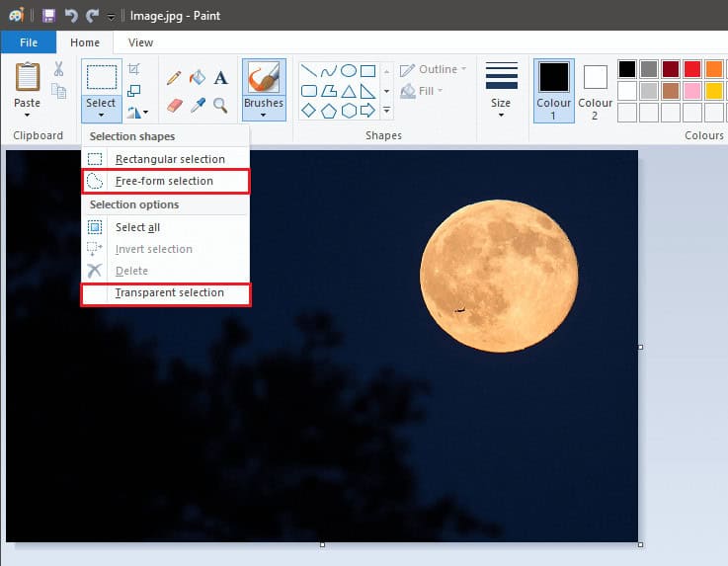Select the Magnifier tool
This screenshot has width=728, height=566.
220,106
